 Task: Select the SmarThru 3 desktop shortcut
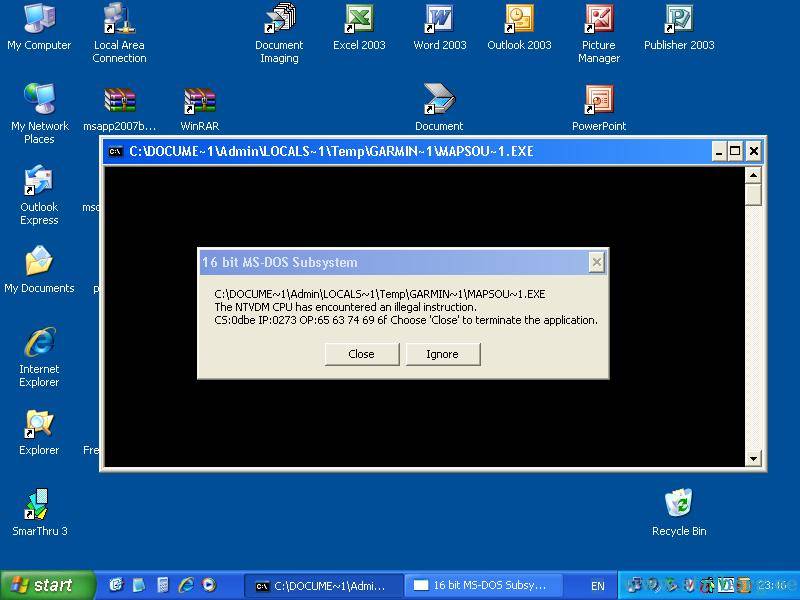coord(39,512)
